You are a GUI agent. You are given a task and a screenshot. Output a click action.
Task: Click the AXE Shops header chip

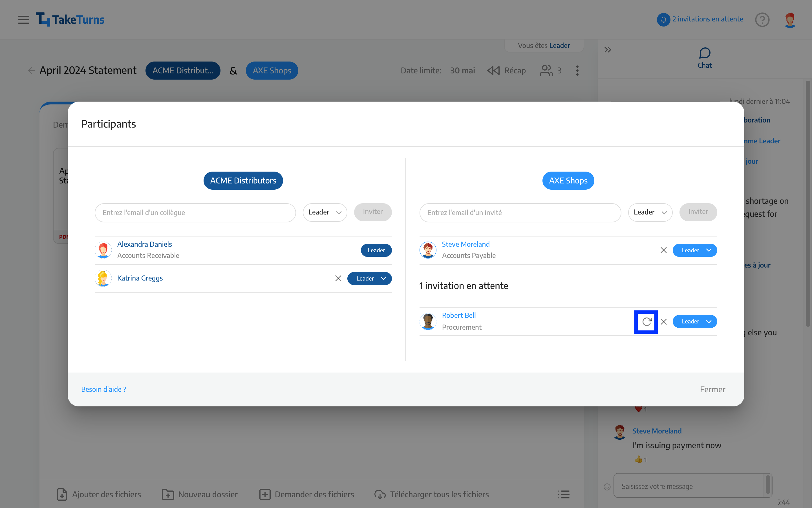[x=272, y=71]
